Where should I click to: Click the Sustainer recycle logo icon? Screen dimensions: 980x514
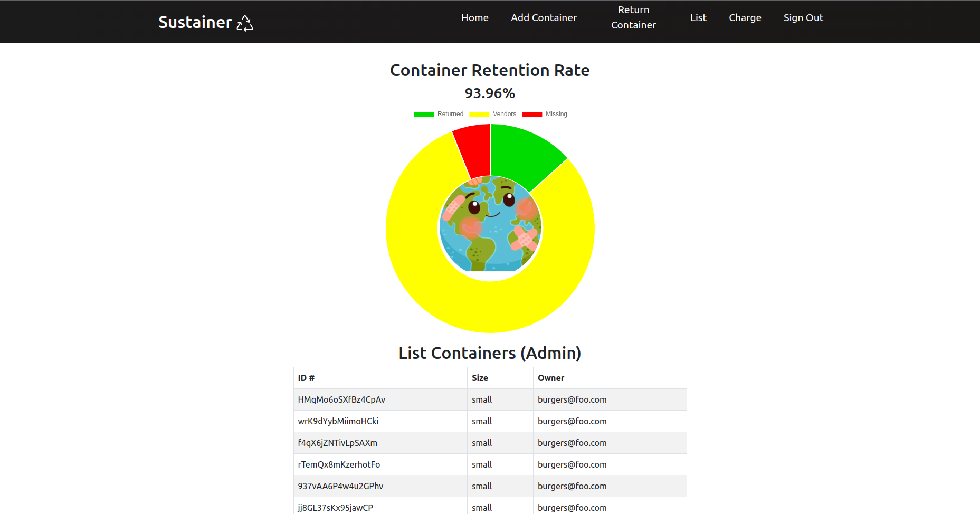(245, 23)
